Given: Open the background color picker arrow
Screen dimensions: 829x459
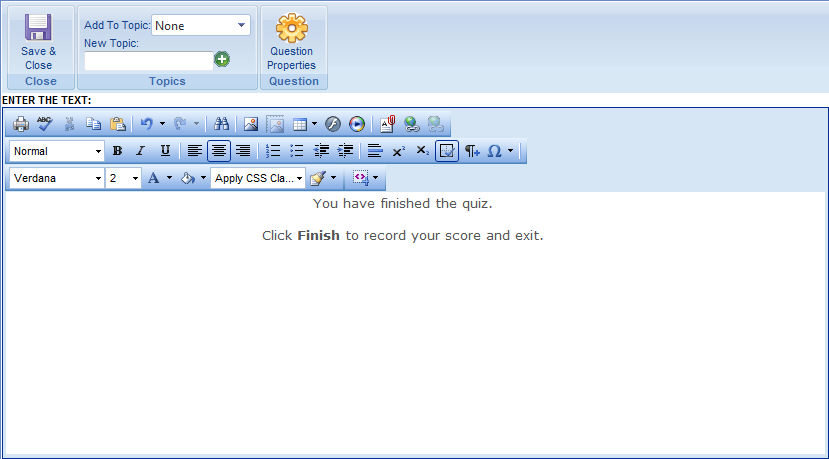Looking at the screenshot, I should [x=204, y=178].
